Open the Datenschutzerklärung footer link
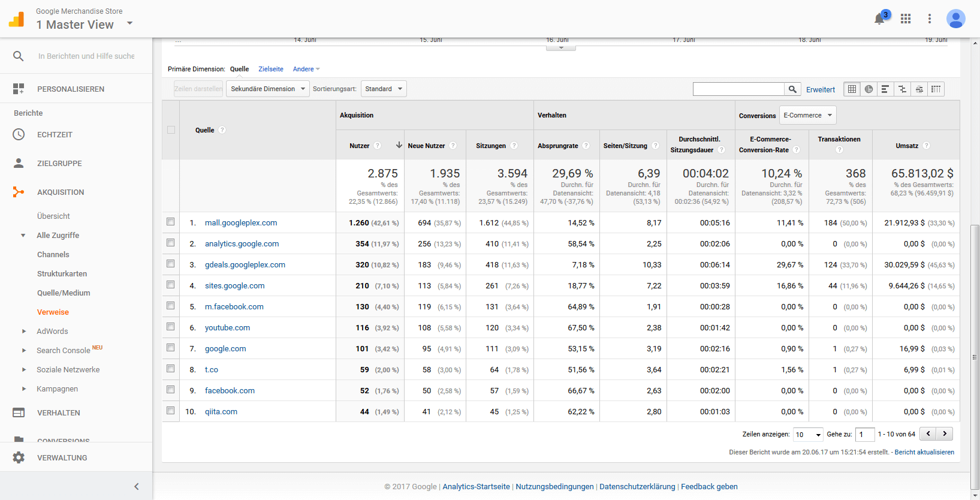Image resolution: width=980 pixels, height=500 pixels. click(x=637, y=486)
